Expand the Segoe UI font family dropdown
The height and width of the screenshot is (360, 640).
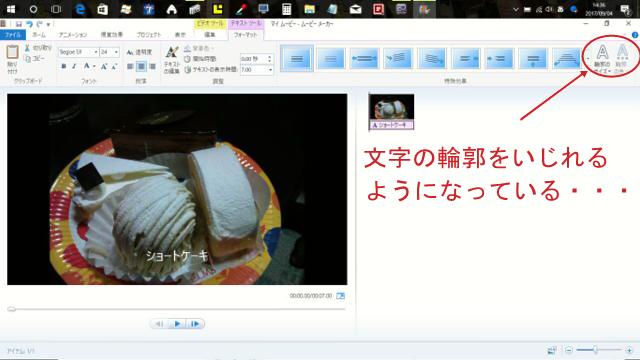(x=96, y=52)
